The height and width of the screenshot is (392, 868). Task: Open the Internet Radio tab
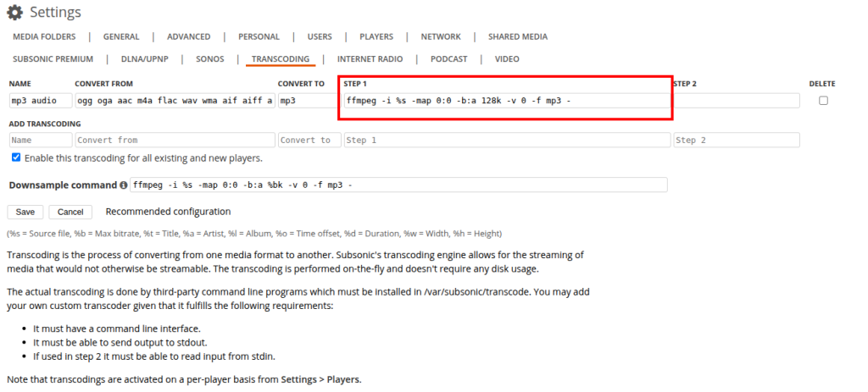(370, 58)
